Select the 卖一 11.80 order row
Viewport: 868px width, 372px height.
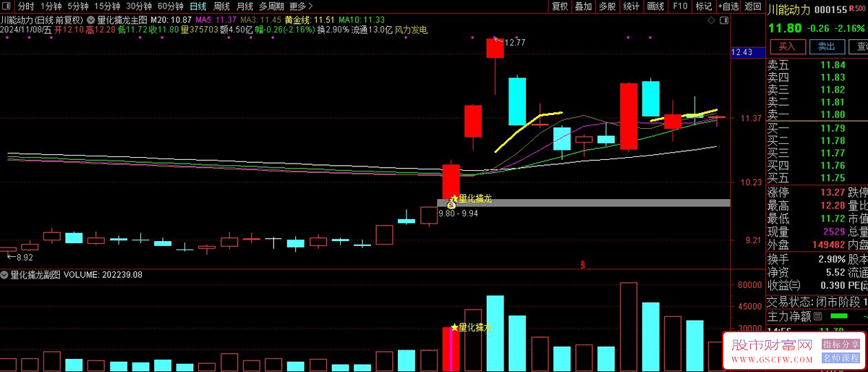(x=817, y=114)
